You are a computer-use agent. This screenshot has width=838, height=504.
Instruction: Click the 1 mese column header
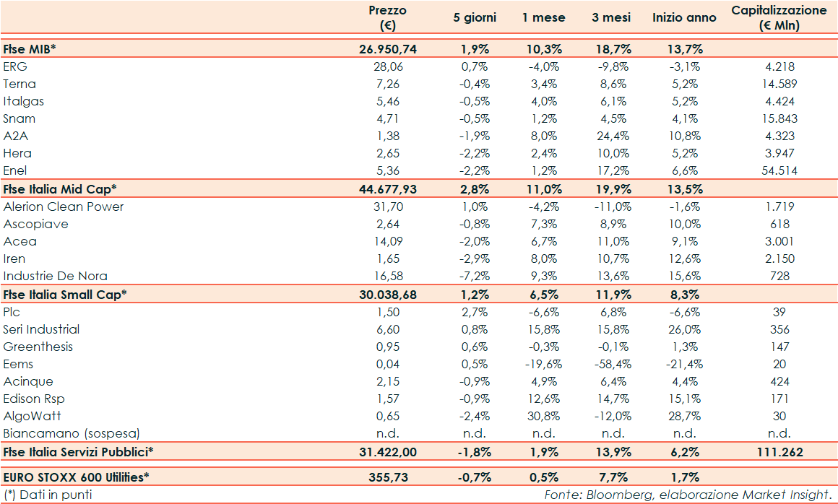click(x=544, y=18)
